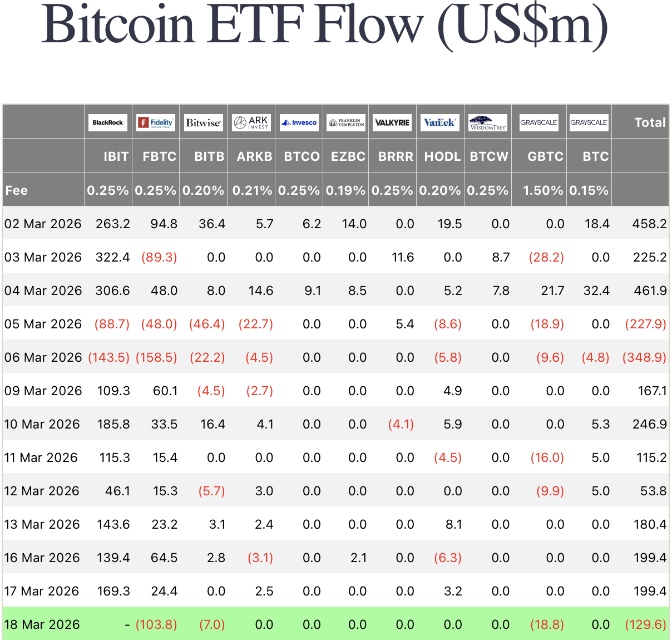Click the 02 Mar 2026 date cell

[43, 224]
